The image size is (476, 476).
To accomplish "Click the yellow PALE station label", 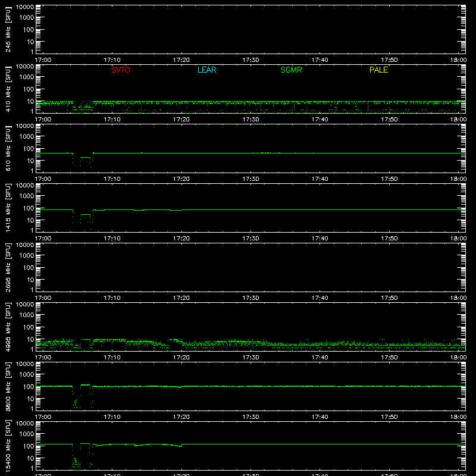I will pyautogui.click(x=378, y=70).
